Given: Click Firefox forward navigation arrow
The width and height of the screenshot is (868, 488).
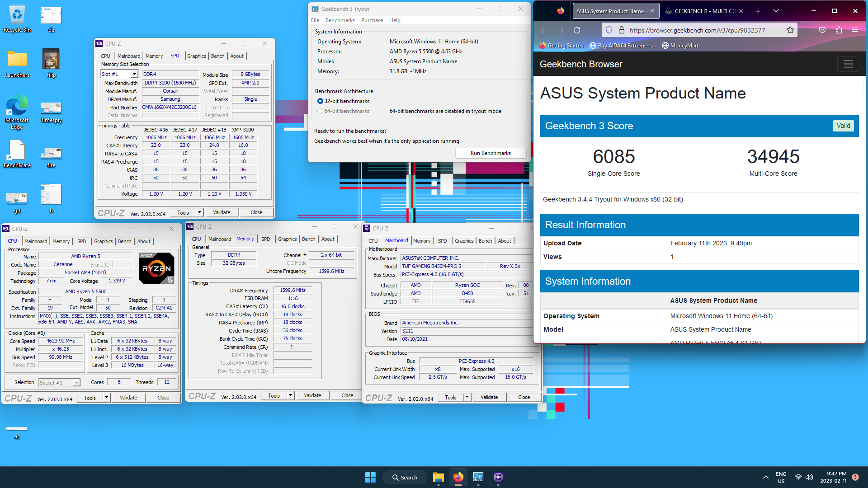Looking at the screenshot, I should point(561,30).
